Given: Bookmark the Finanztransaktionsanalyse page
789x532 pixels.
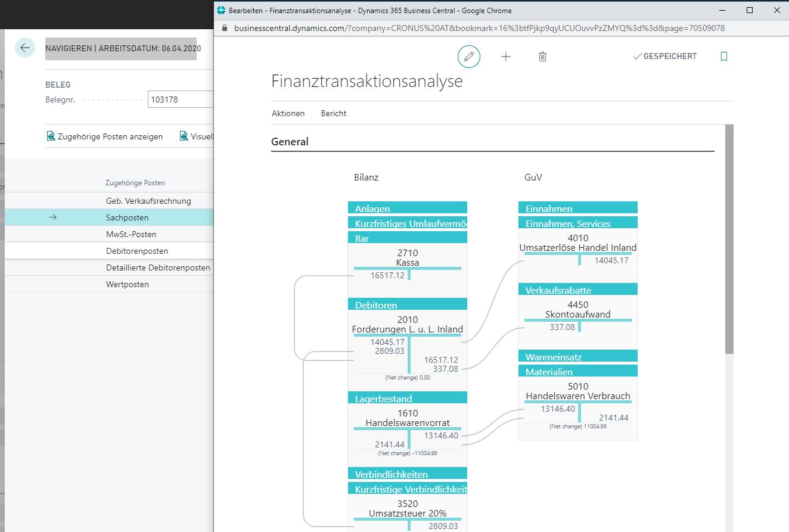Looking at the screenshot, I should point(723,56).
